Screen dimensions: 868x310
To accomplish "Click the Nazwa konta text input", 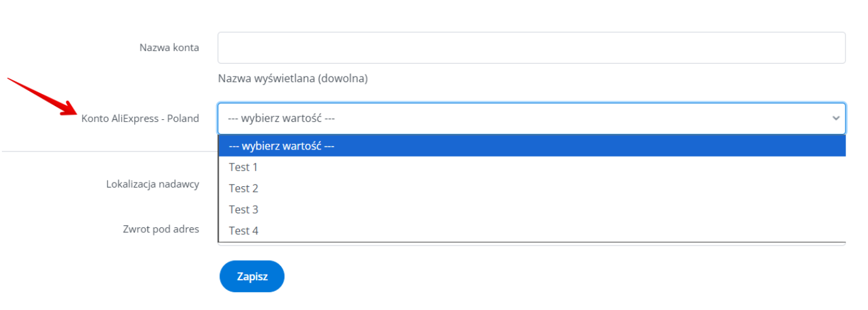I will pyautogui.click(x=531, y=48).
